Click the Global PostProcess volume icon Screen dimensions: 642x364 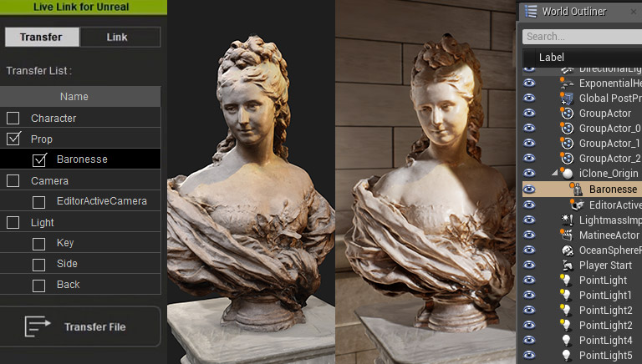(x=567, y=99)
